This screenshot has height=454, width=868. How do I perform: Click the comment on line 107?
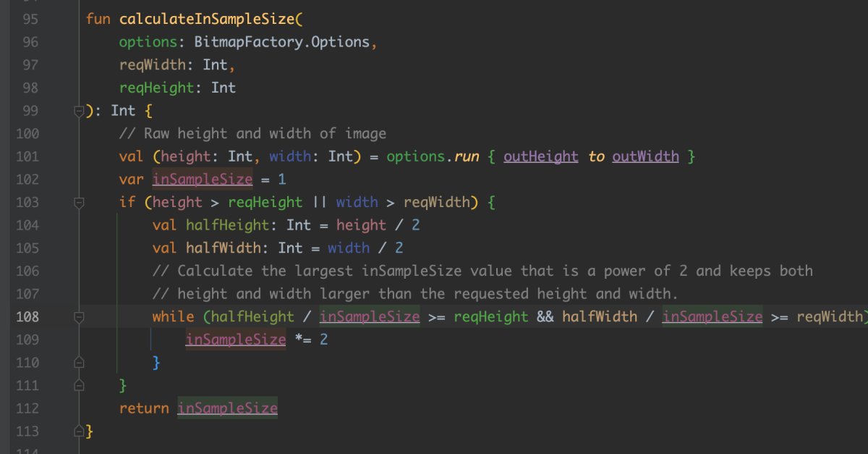point(416,294)
